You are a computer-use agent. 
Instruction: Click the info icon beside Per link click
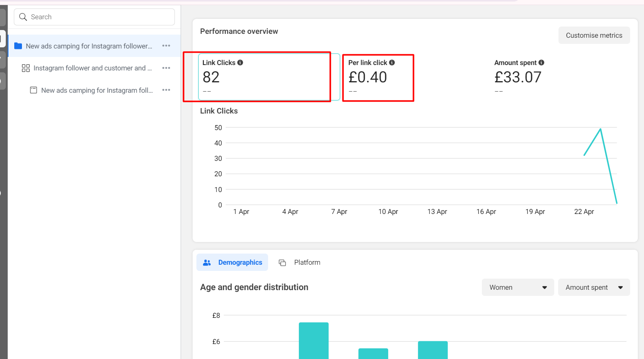pos(392,63)
